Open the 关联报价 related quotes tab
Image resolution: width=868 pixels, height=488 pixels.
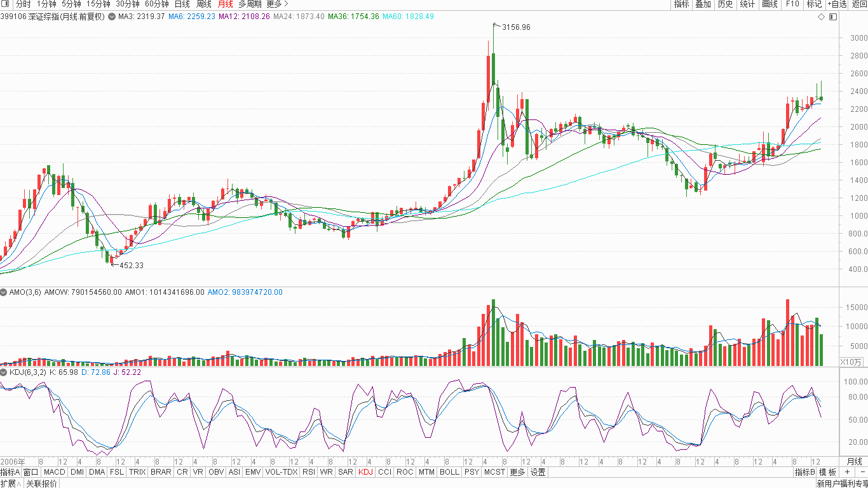tap(42, 484)
